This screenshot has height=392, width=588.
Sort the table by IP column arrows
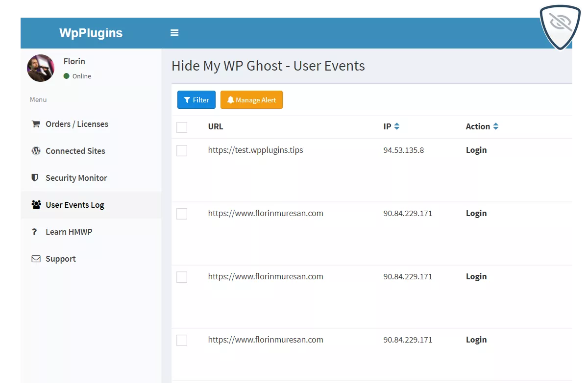(x=396, y=126)
